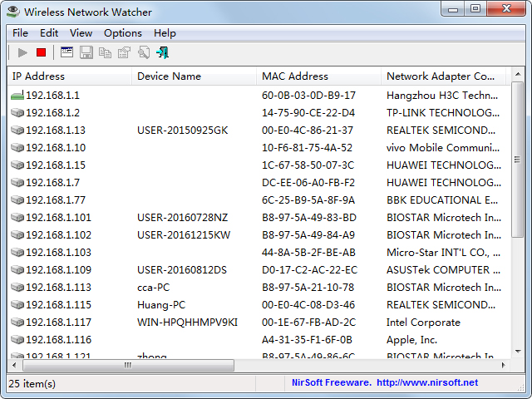The image size is (532, 399).
Task: Click the Save Selected Items disk icon
Action: tap(86, 52)
